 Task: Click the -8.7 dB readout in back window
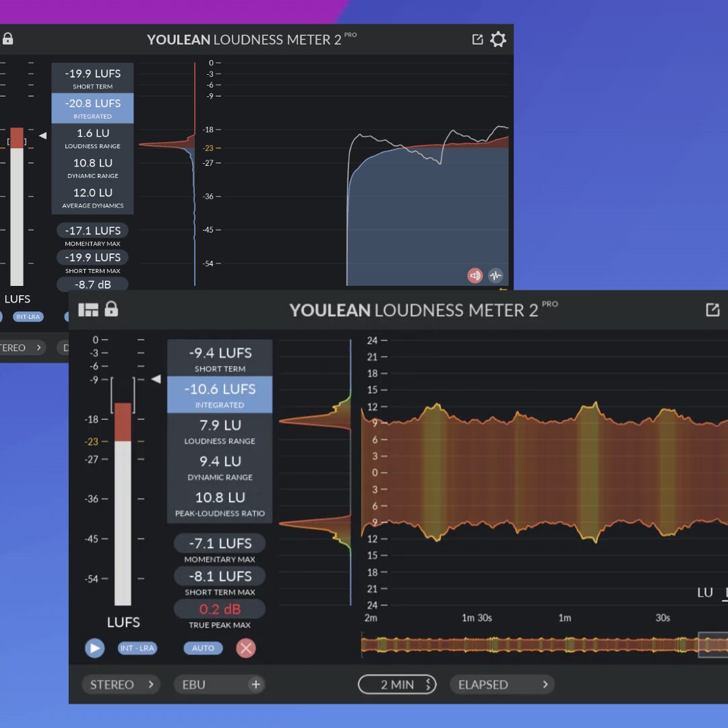click(93, 284)
